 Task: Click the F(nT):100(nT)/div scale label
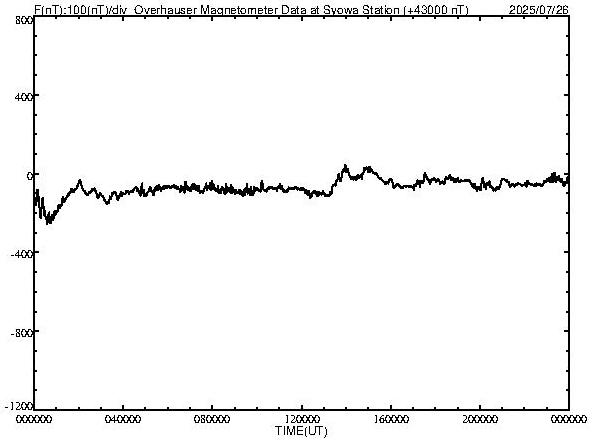[80, 10]
